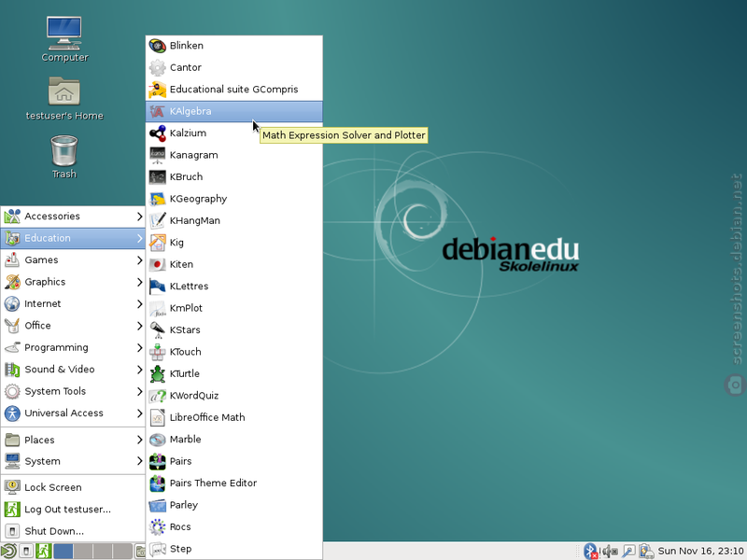Open Cantor math application
The image size is (747, 560).
234,67
